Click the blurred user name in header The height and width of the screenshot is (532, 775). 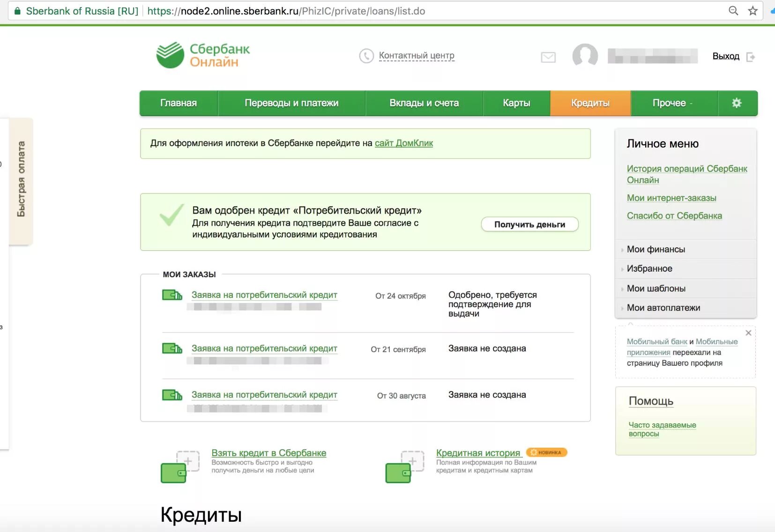652,56
